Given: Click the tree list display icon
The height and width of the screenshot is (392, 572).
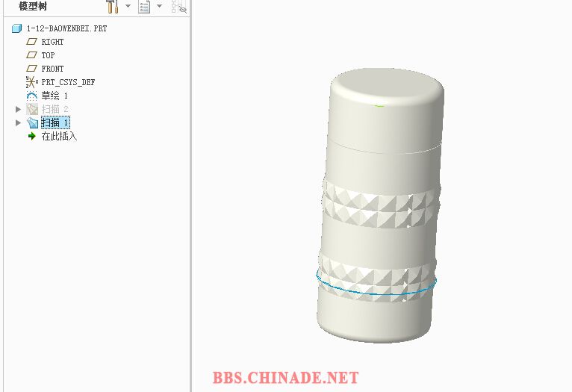Looking at the screenshot, I should coord(144,6).
